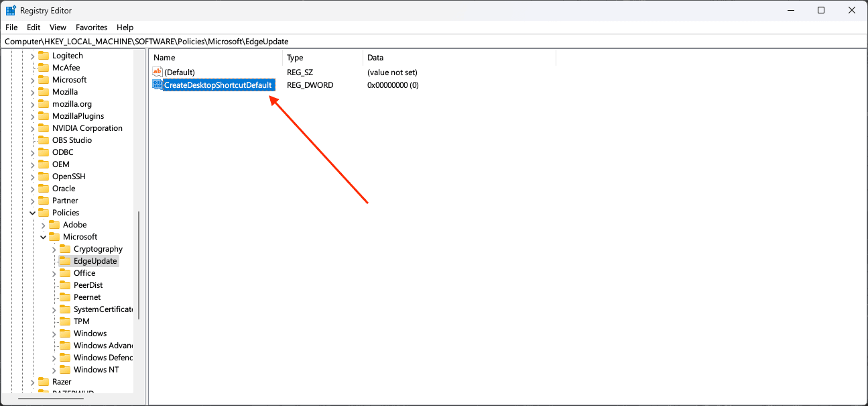868x406 pixels.
Task: Collapse the Policies key
Action: 32,213
